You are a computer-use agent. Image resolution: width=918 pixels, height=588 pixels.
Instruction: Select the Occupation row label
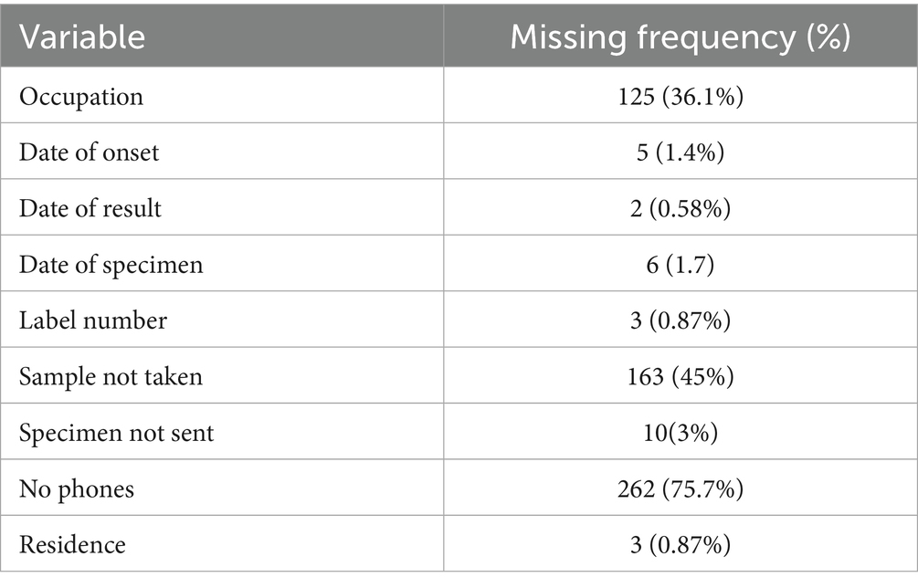(x=81, y=96)
